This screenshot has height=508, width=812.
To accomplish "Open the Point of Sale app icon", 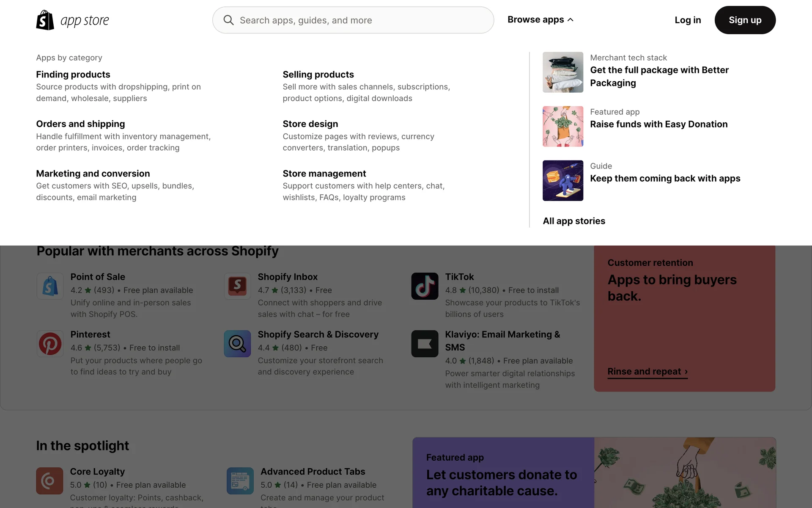I will [x=50, y=286].
